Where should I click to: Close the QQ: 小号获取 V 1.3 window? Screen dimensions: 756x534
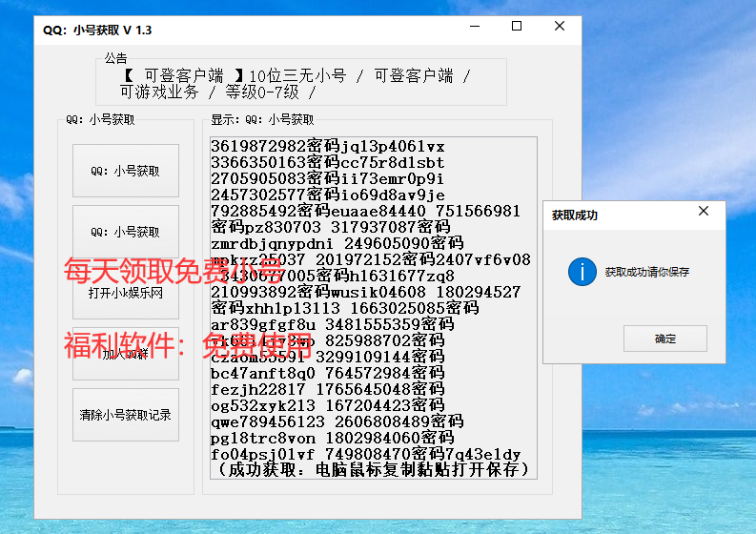(x=560, y=26)
